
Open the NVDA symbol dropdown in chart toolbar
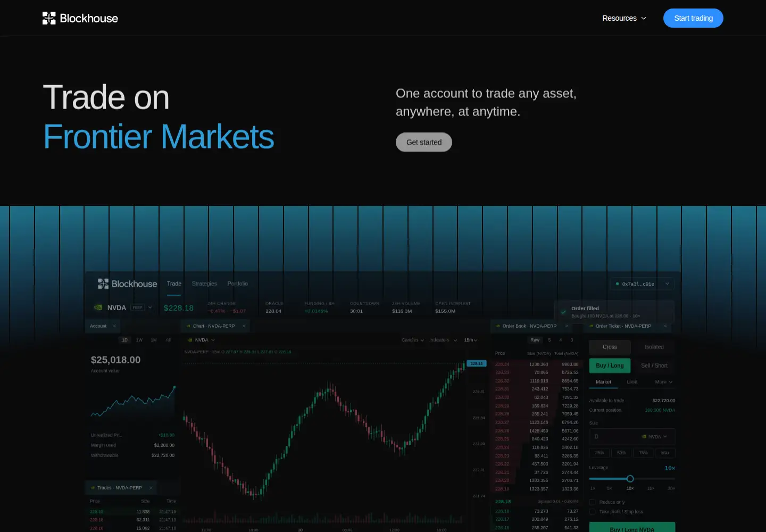point(202,340)
